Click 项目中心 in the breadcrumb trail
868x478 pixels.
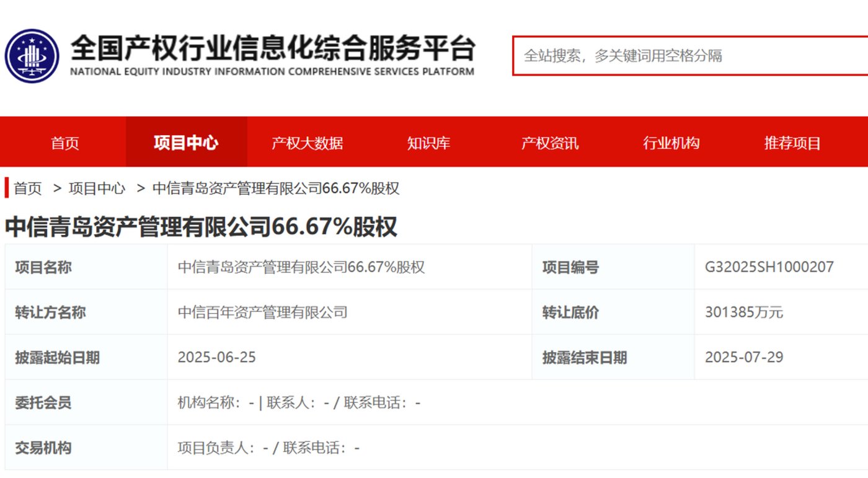click(97, 188)
